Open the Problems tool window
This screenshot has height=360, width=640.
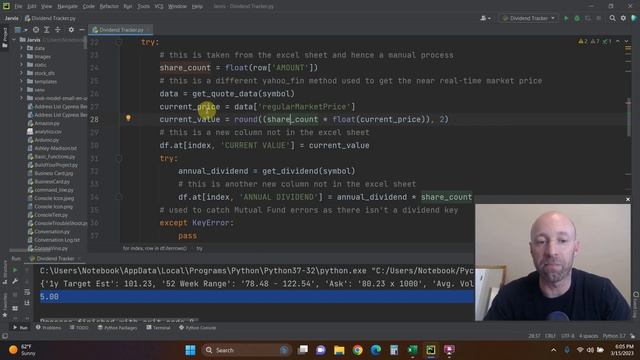point(49,328)
